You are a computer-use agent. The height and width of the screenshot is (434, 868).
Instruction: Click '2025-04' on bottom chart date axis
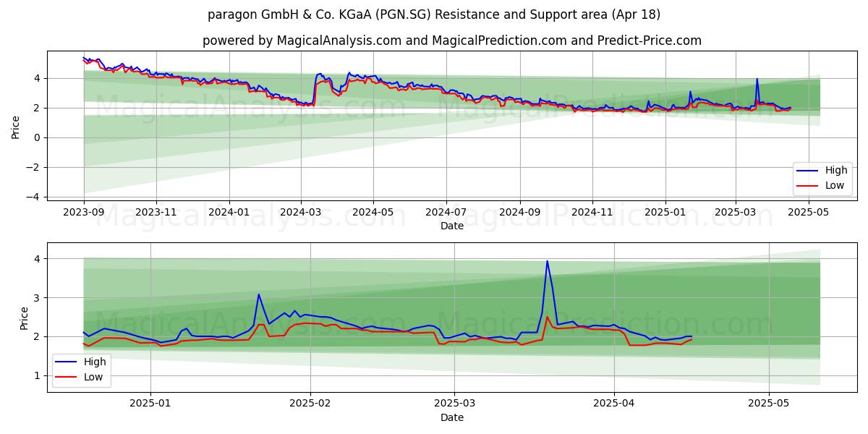point(614,404)
